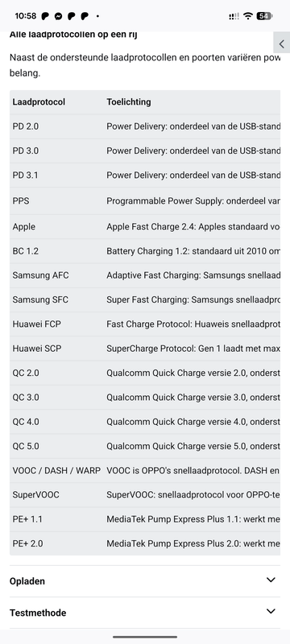Expand the Testmethode section
290x644 pixels.
point(145,613)
